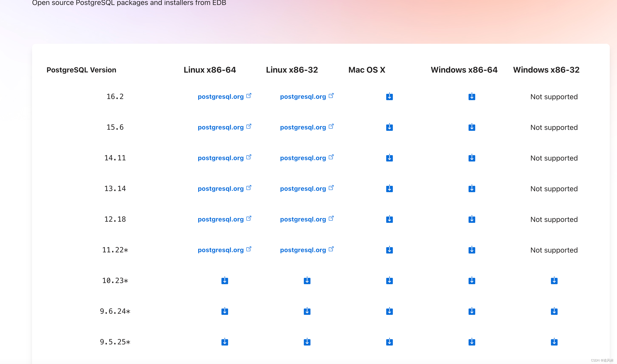The width and height of the screenshot is (617, 364).
Task: Click the Mac OS X column header
Action: pos(367,70)
